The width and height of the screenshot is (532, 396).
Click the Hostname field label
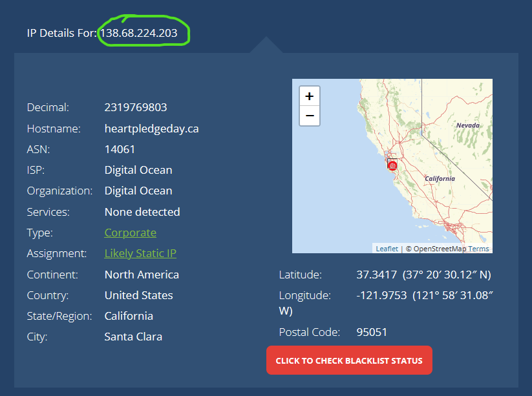click(54, 129)
